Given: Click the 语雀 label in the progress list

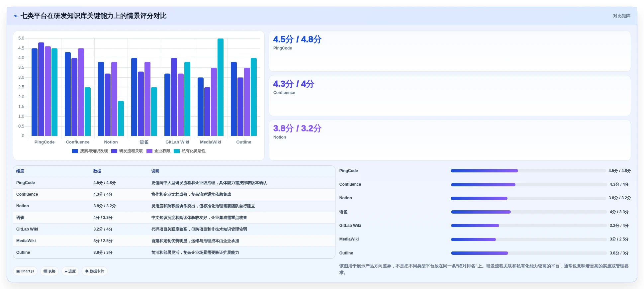Looking at the screenshot, I should click(343, 212).
